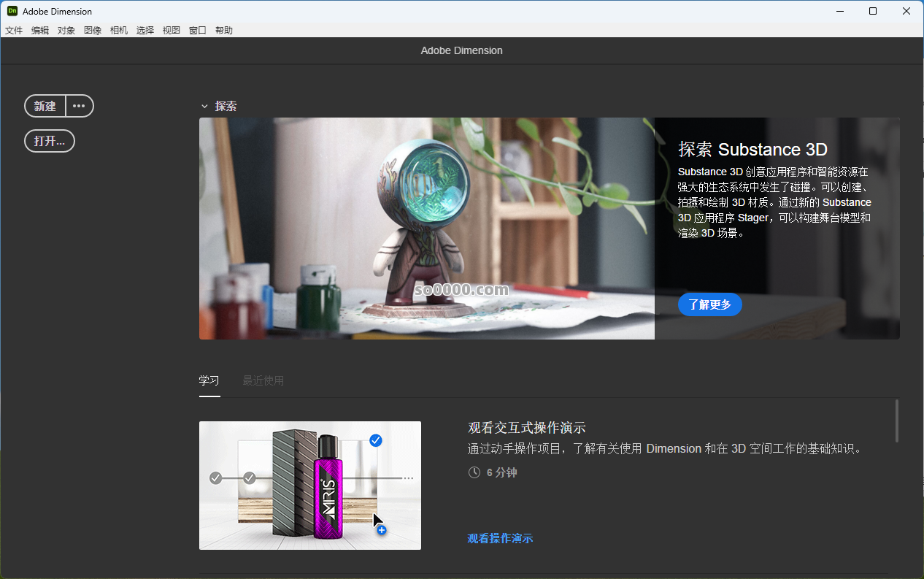This screenshot has height=579, width=924.
Task: Open the 文件 menu
Action: point(14,30)
